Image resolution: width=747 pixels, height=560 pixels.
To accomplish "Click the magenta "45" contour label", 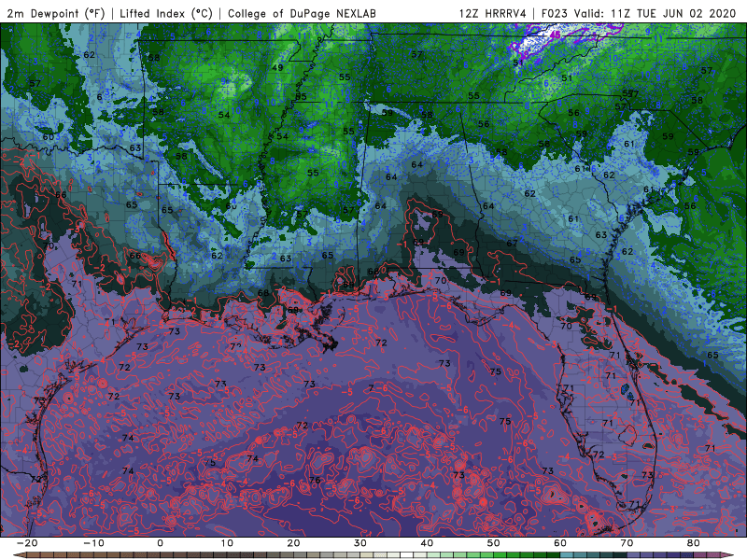I will tap(555, 35).
